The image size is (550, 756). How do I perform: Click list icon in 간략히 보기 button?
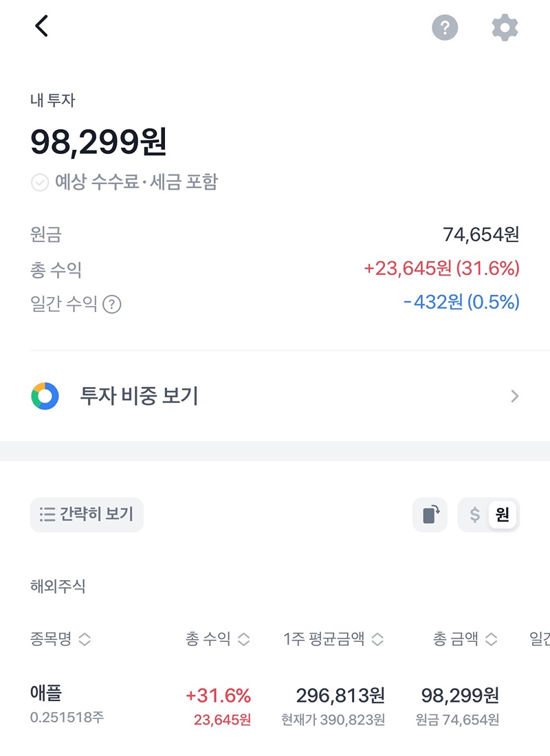47,514
